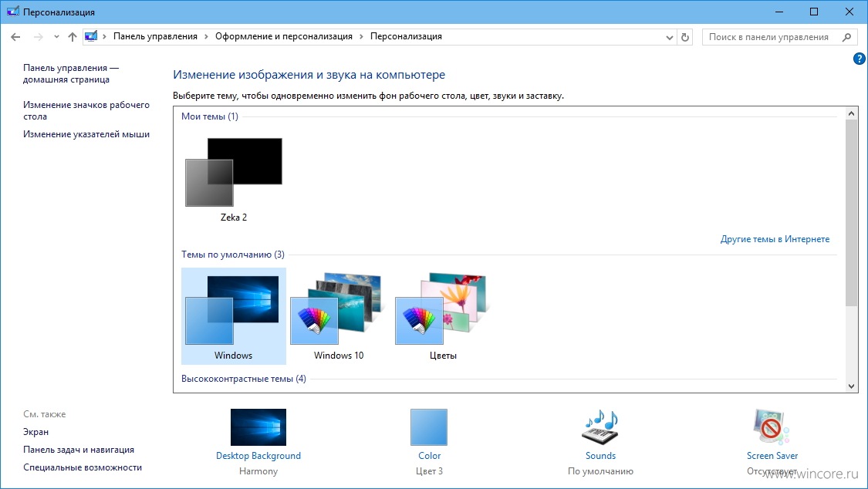The height and width of the screenshot is (489, 868).
Task: Expand chevron after "Панель управления" breadcrumb
Action: pos(207,36)
